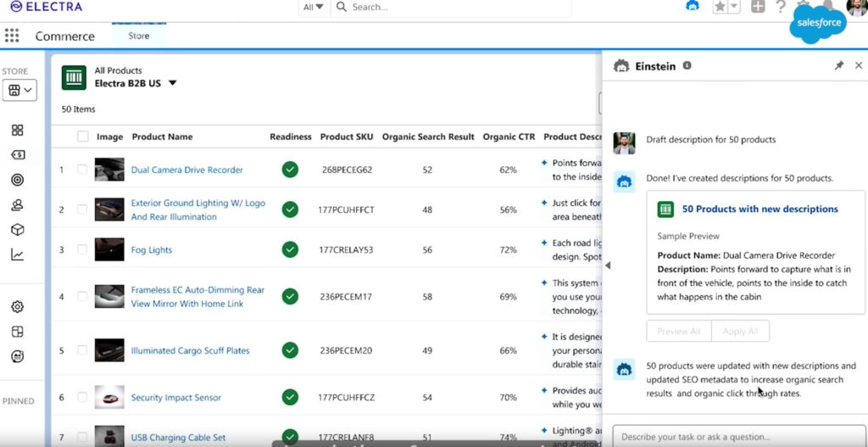Screen dimensions: 868x447
Task: Pin the Einstein panel
Action: [x=839, y=65]
